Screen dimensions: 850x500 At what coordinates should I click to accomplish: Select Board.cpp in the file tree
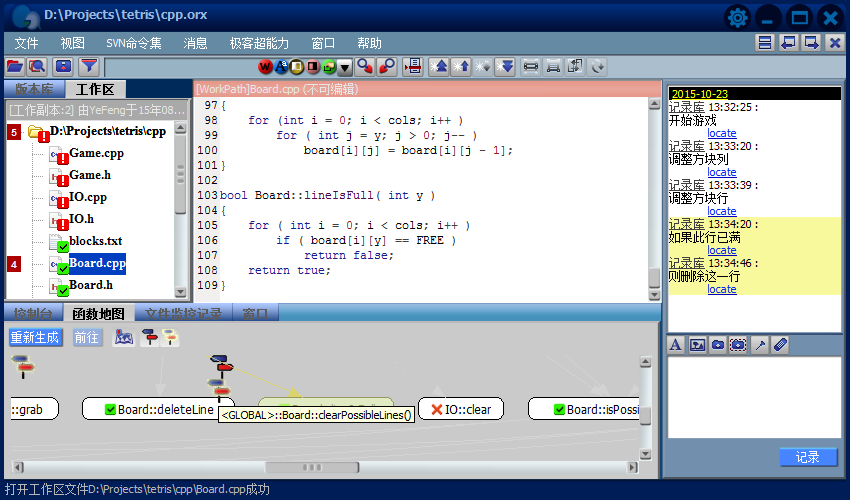pos(97,264)
